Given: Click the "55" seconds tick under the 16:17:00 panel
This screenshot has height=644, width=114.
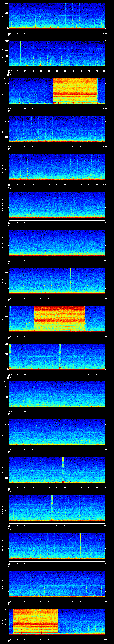Looking at the screenshot, I should 97,147.
